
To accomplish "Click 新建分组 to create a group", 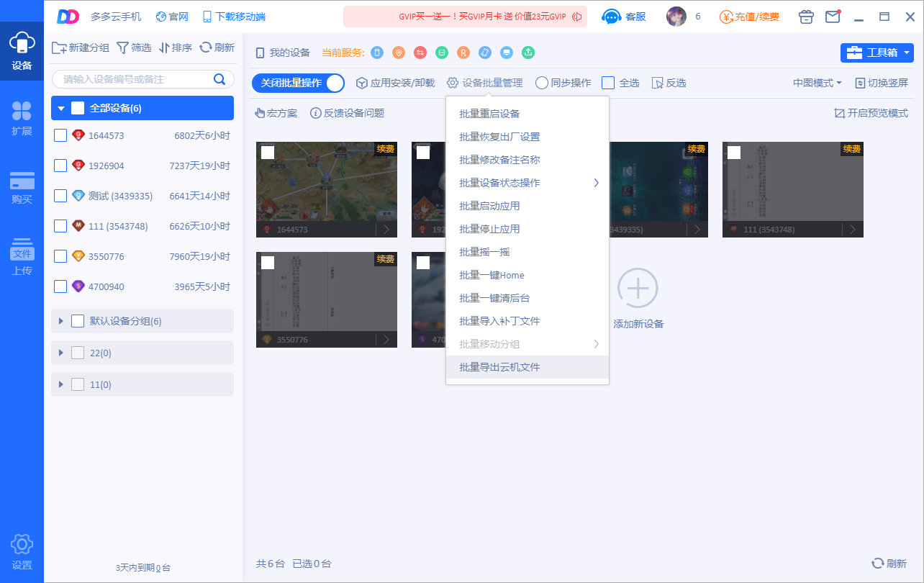I will 81,48.
